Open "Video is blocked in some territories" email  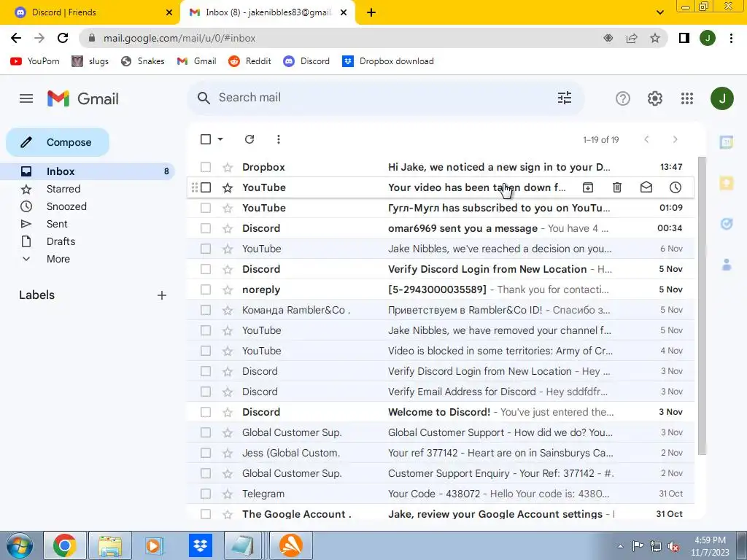click(440, 351)
